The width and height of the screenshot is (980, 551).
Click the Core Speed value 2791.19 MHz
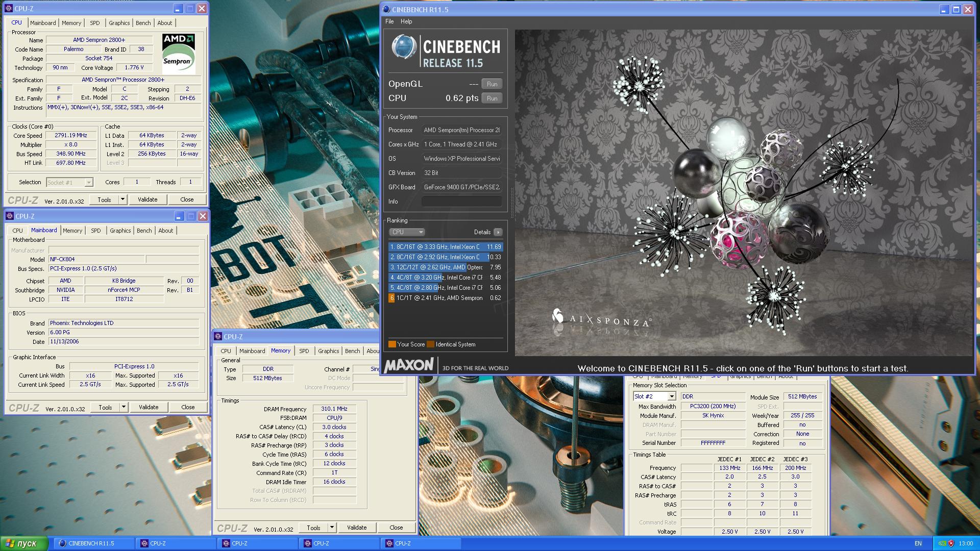click(x=71, y=136)
